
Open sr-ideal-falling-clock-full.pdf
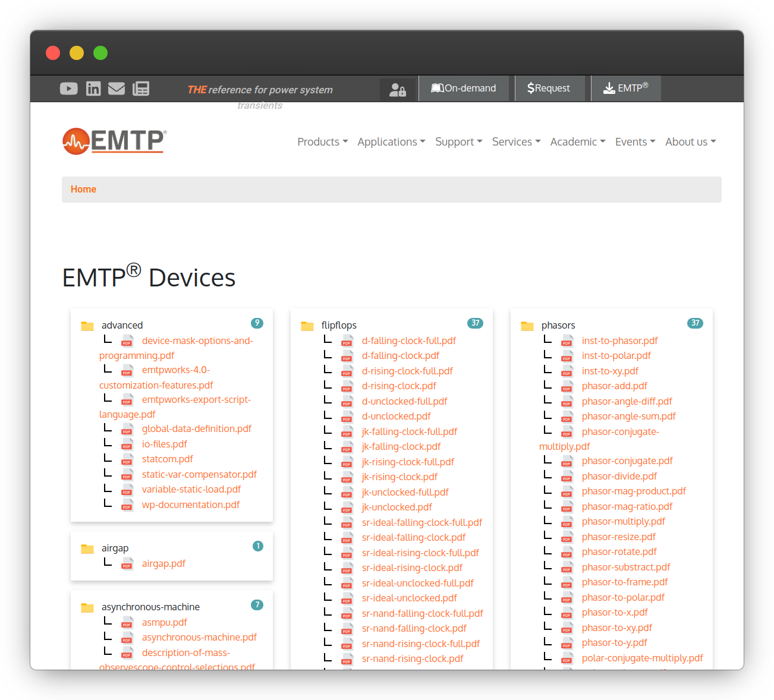click(x=422, y=523)
